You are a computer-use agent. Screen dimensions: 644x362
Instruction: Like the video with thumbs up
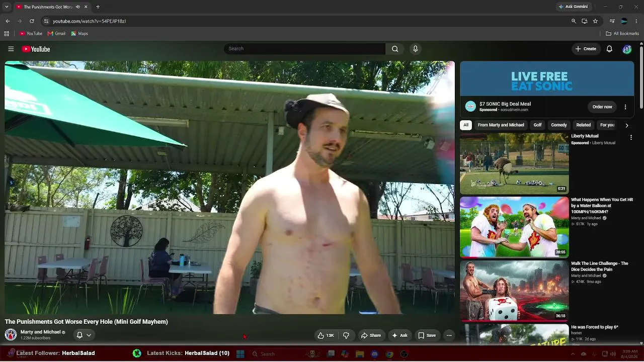tap(326, 335)
